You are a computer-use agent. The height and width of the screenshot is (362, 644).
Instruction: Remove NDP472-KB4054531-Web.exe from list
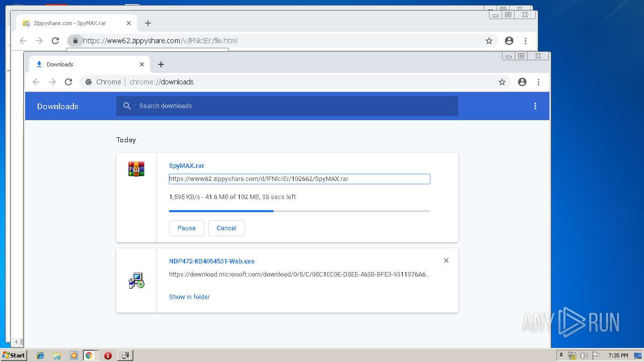click(446, 260)
